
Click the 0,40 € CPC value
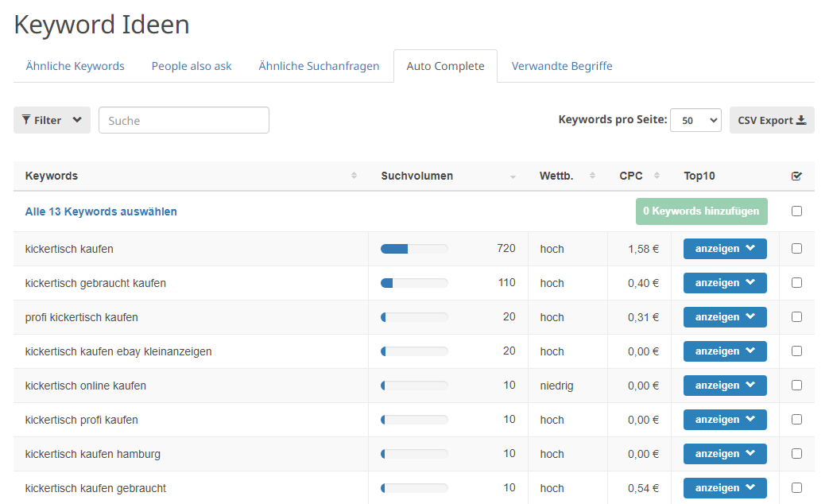click(x=644, y=283)
